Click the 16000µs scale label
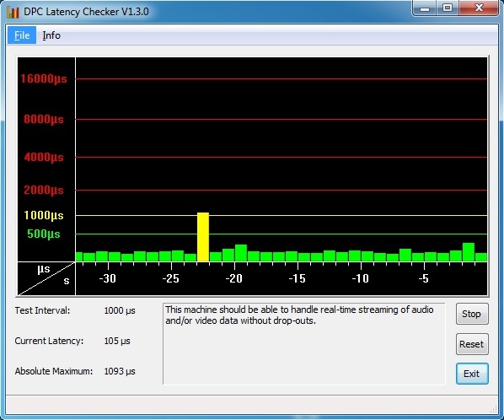The image size is (504, 420). pyautogui.click(x=44, y=78)
